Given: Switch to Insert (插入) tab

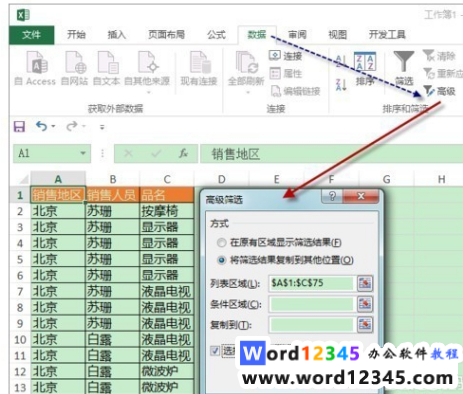Looking at the screenshot, I should click(x=117, y=35).
